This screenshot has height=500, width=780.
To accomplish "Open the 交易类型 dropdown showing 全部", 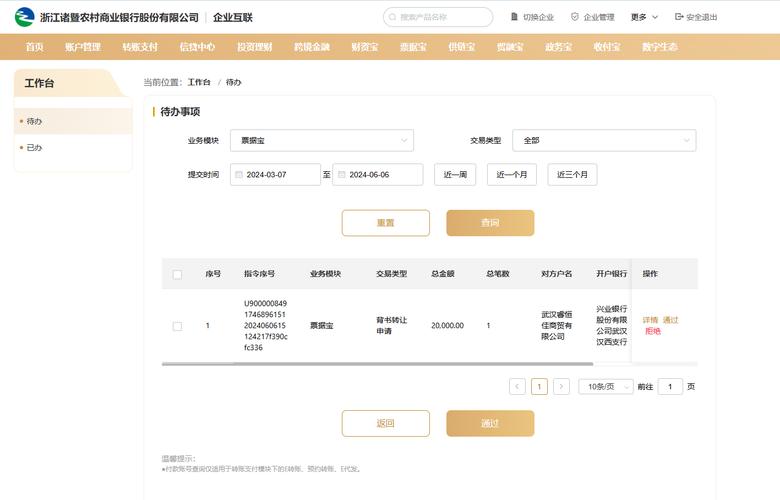I will point(604,141).
